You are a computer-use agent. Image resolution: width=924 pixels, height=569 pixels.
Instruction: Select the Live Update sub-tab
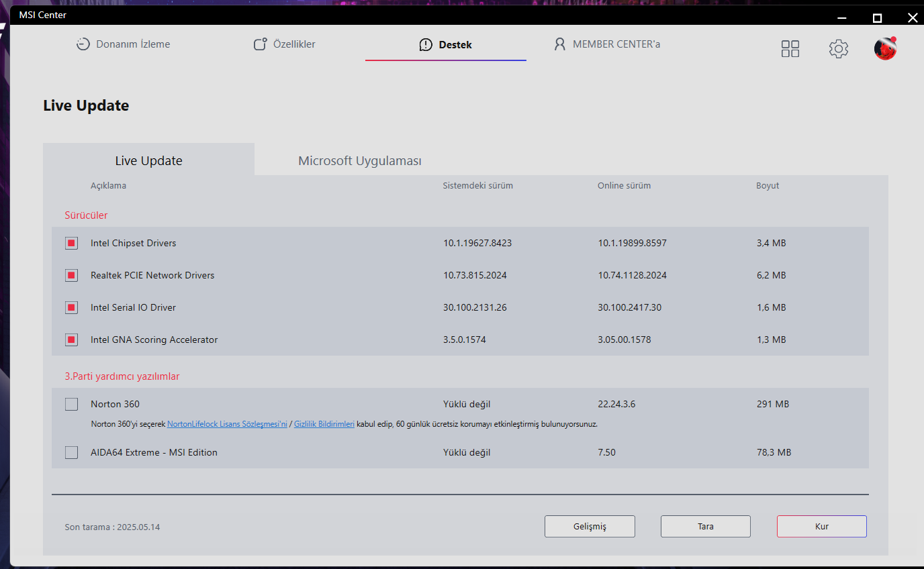148,160
